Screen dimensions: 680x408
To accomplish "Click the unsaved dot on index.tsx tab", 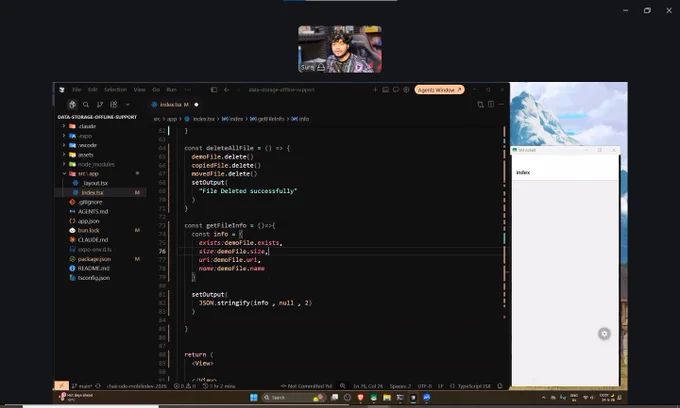I will pos(196,104).
